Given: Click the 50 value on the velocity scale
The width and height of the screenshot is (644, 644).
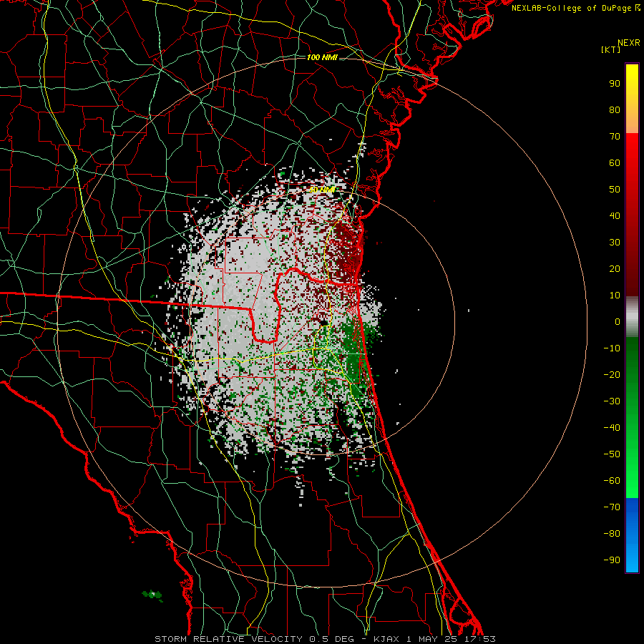Looking at the screenshot, I should (x=615, y=190).
